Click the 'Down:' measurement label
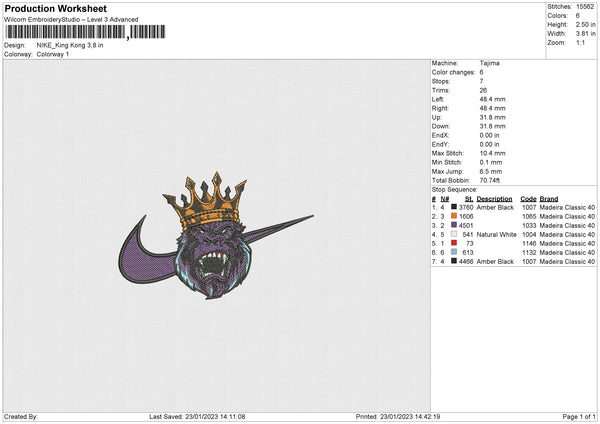This screenshot has width=600, height=424. (441, 126)
